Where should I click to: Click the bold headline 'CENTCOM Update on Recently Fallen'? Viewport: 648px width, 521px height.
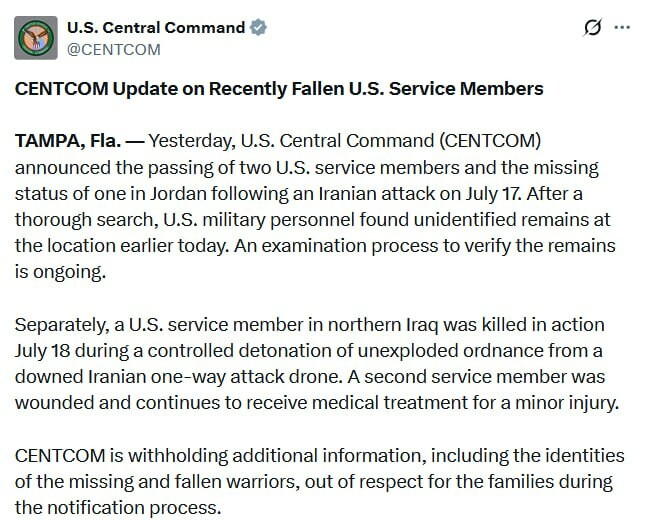click(179, 89)
